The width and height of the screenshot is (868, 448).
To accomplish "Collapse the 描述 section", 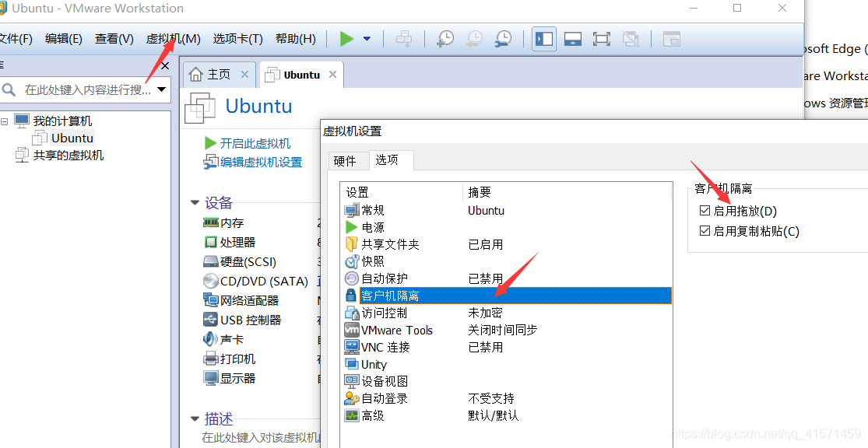I will click(195, 418).
